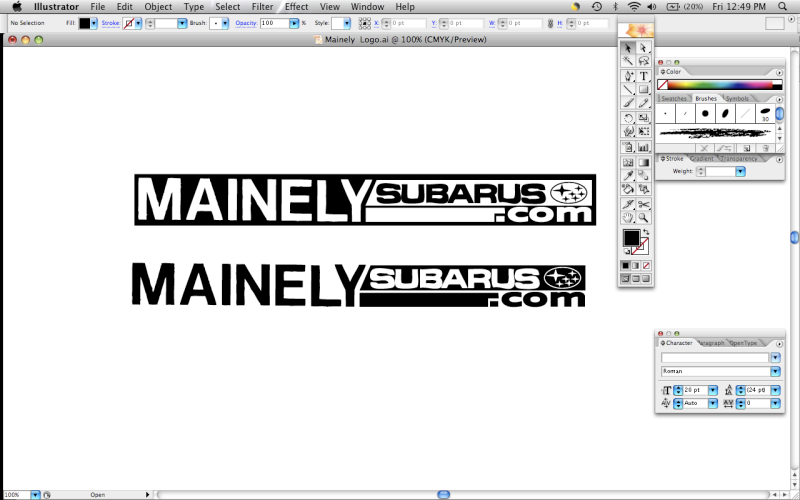The image size is (800, 500).
Task: Choose the Scale tool
Action: tap(643, 118)
